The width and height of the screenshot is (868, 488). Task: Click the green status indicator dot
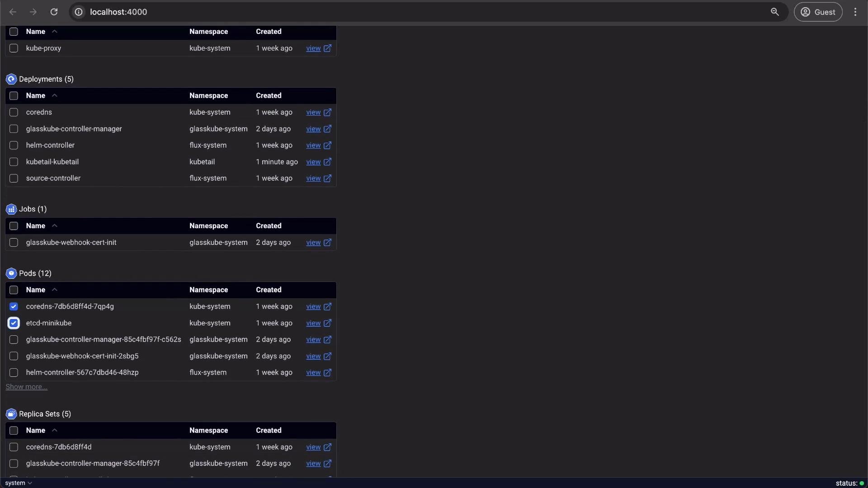(862, 483)
